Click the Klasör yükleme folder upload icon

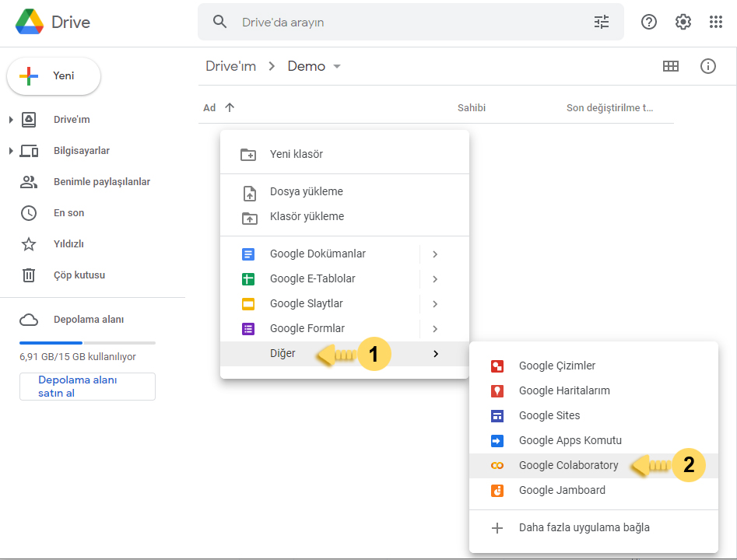point(250,218)
